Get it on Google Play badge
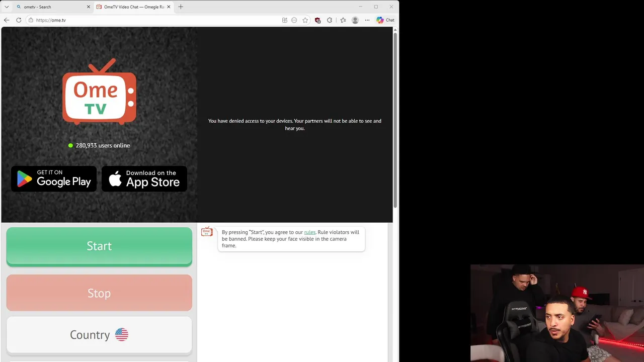 point(54,179)
